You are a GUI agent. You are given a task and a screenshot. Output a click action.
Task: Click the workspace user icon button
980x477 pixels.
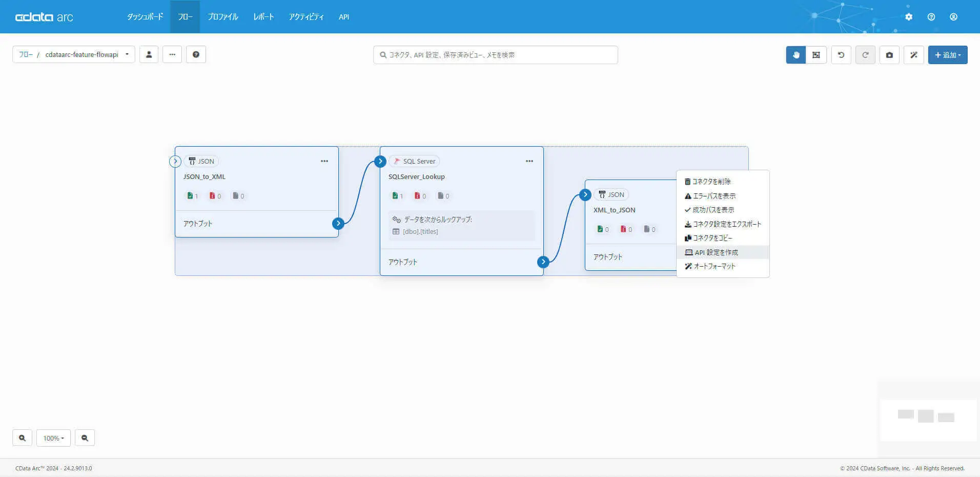[149, 54]
